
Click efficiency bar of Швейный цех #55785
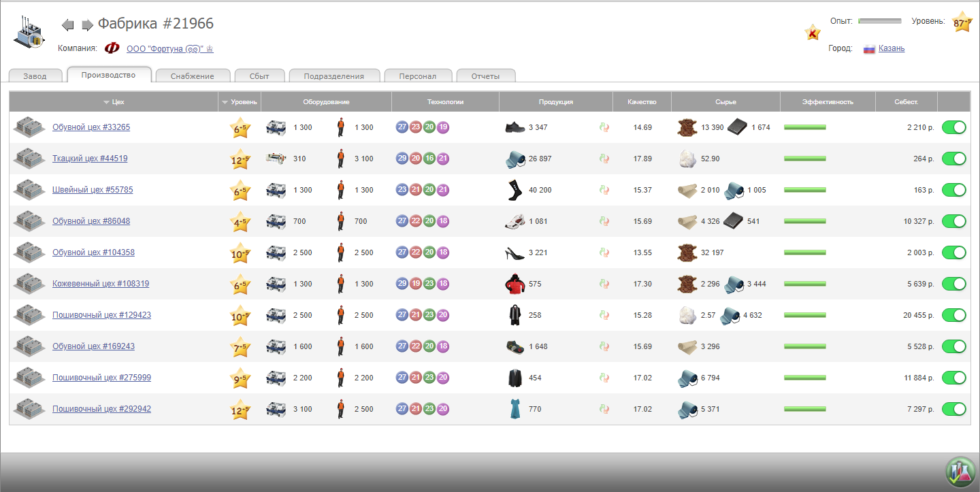(804, 190)
